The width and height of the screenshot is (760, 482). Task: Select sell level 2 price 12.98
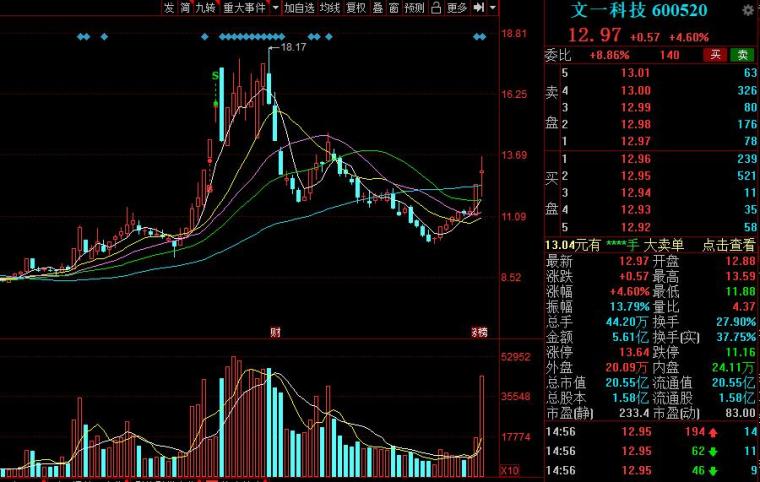tap(635, 125)
